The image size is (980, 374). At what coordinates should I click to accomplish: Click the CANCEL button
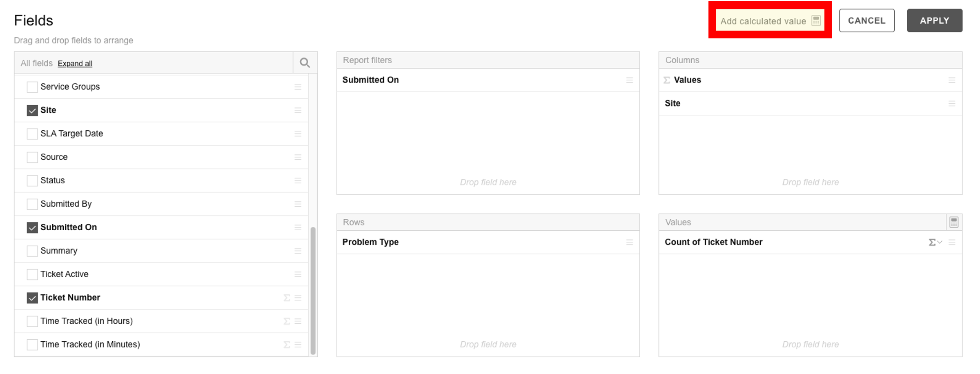(866, 20)
